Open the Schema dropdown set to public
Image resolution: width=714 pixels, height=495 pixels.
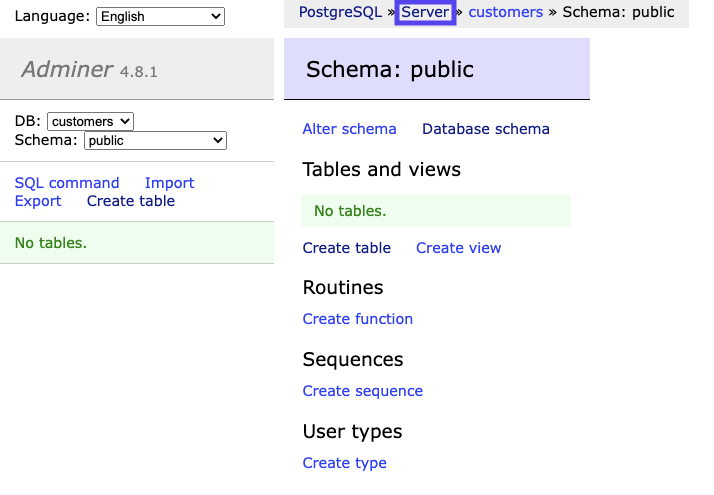(155, 141)
